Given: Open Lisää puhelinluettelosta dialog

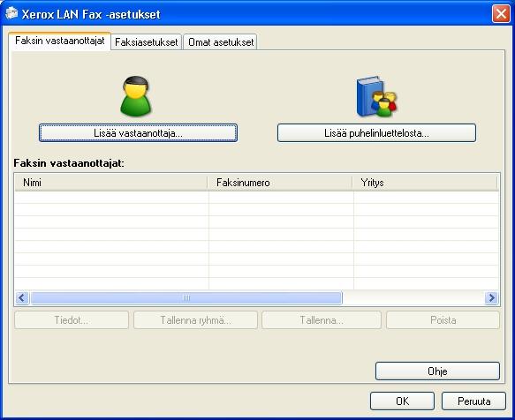Looking at the screenshot, I should tap(376, 133).
